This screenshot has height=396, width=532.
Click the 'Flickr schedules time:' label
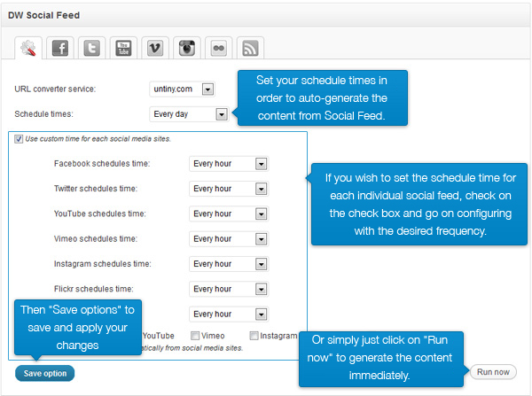coord(94,289)
